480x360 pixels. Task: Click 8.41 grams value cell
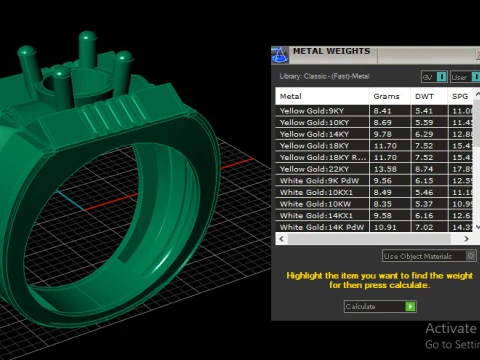[390, 111]
